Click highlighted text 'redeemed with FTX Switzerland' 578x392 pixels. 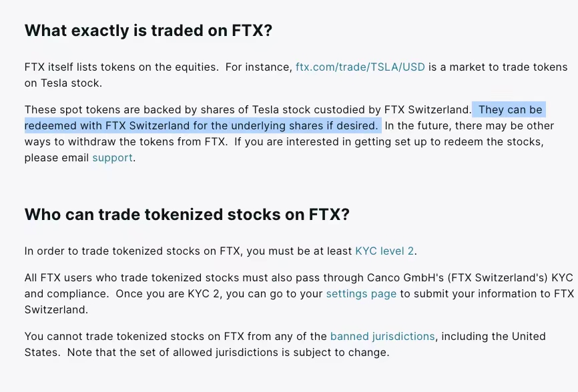tap(107, 126)
